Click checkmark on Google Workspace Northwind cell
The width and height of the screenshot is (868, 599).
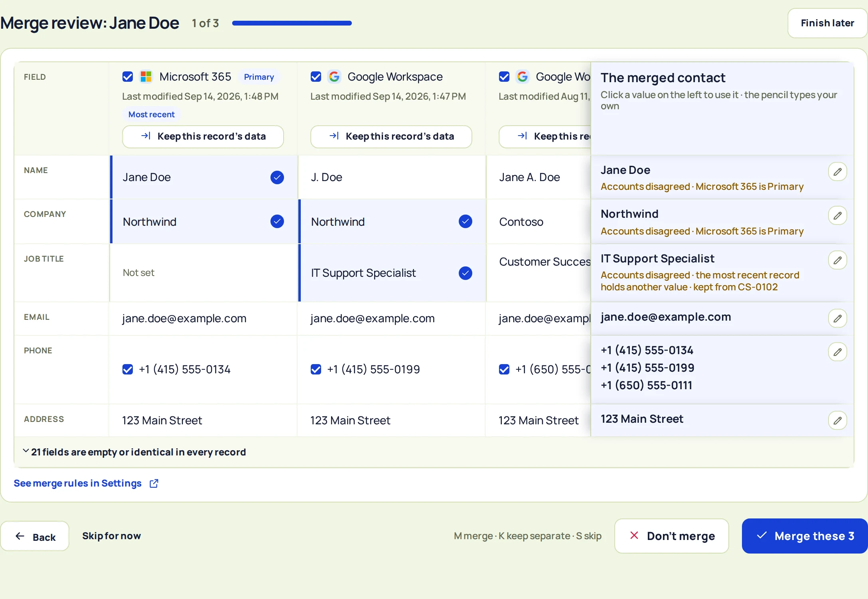coord(465,221)
